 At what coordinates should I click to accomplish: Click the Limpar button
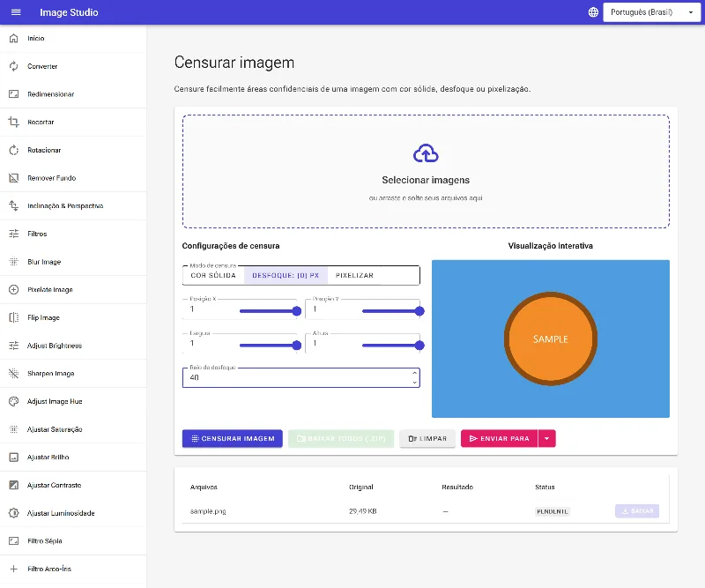[427, 438]
